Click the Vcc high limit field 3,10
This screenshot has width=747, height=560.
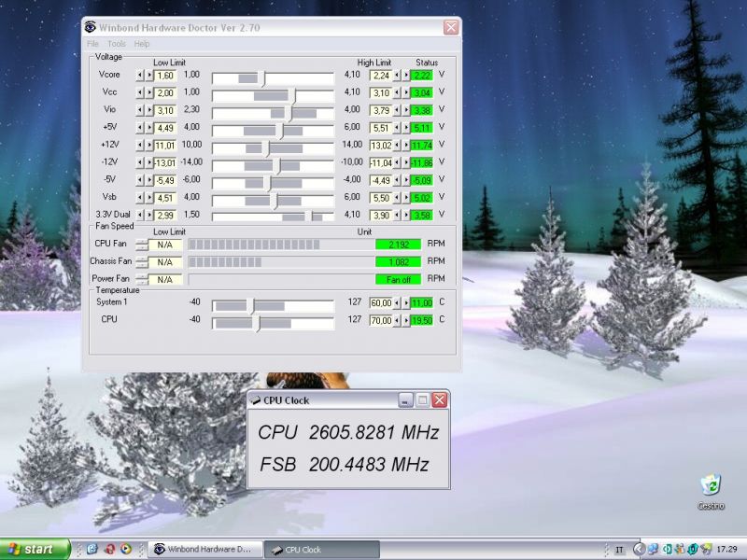(x=381, y=92)
